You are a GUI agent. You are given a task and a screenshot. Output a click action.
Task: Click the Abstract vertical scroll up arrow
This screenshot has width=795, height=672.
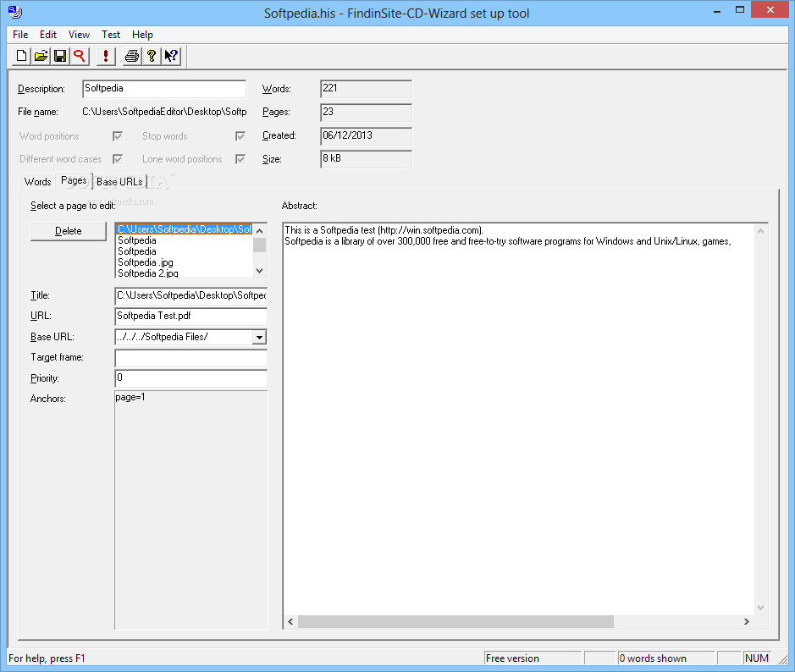coord(760,231)
